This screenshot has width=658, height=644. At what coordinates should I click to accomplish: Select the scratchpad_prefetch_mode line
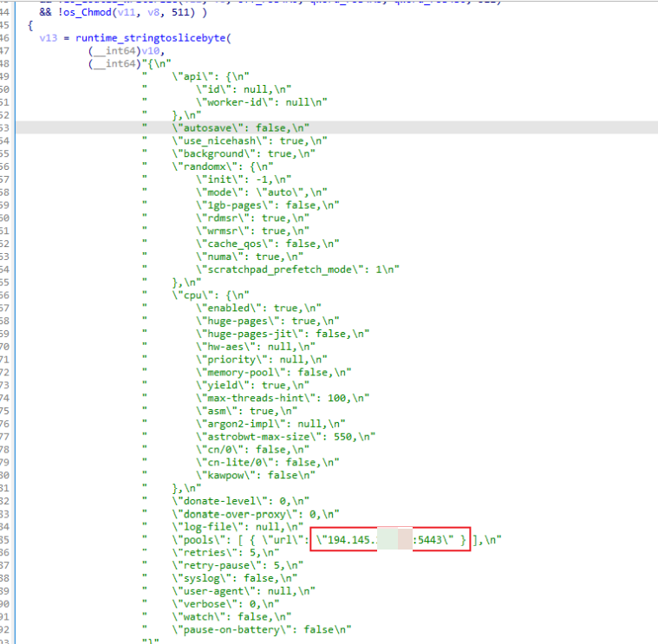click(297, 269)
